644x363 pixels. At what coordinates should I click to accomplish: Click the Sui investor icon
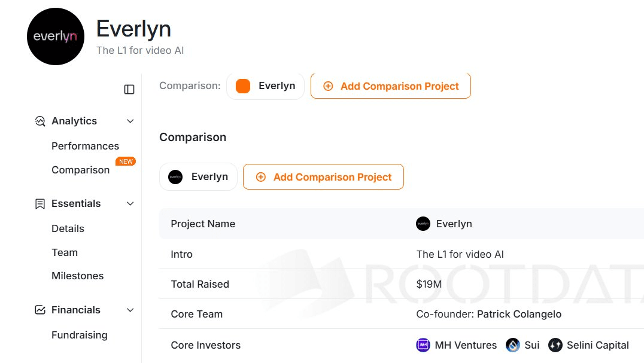pyautogui.click(x=512, y=345)
